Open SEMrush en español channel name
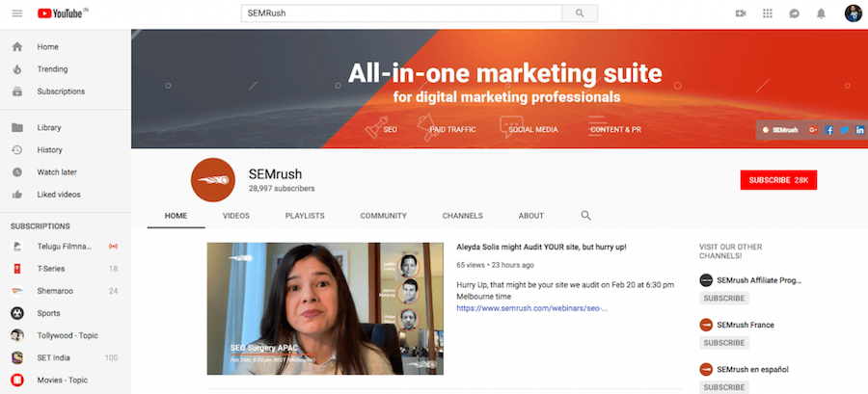 point(752,369)
